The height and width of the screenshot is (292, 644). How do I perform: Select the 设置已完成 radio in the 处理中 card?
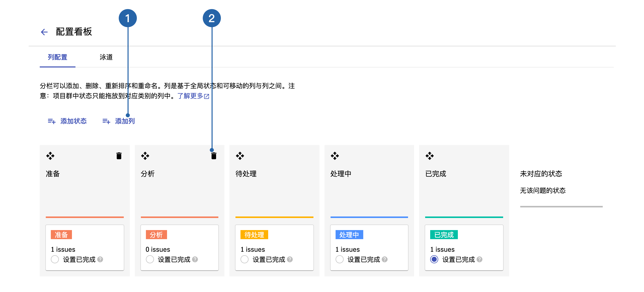pos(339,259)
